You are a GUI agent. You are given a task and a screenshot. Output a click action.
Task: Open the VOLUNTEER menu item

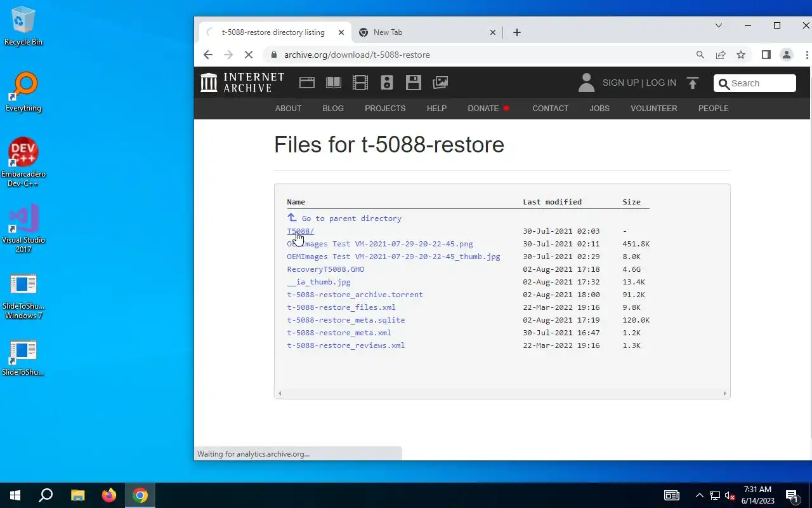654,108
